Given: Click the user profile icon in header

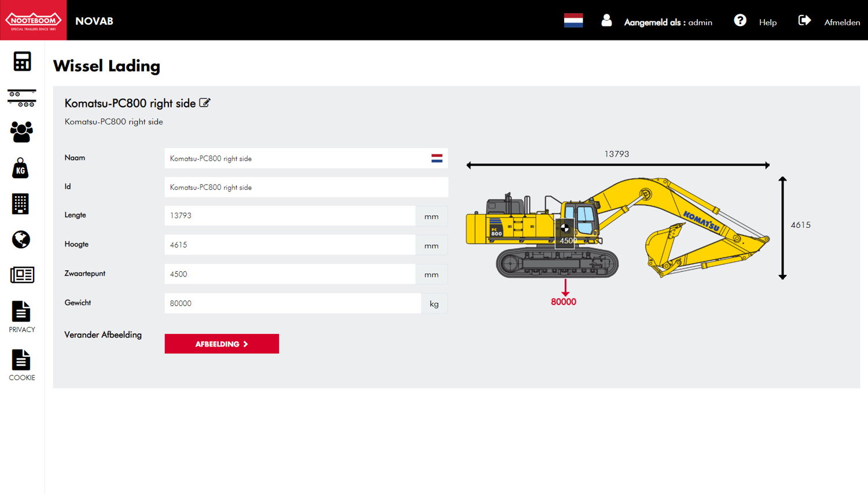Looking at the screenshot, I should click(606, 21).
